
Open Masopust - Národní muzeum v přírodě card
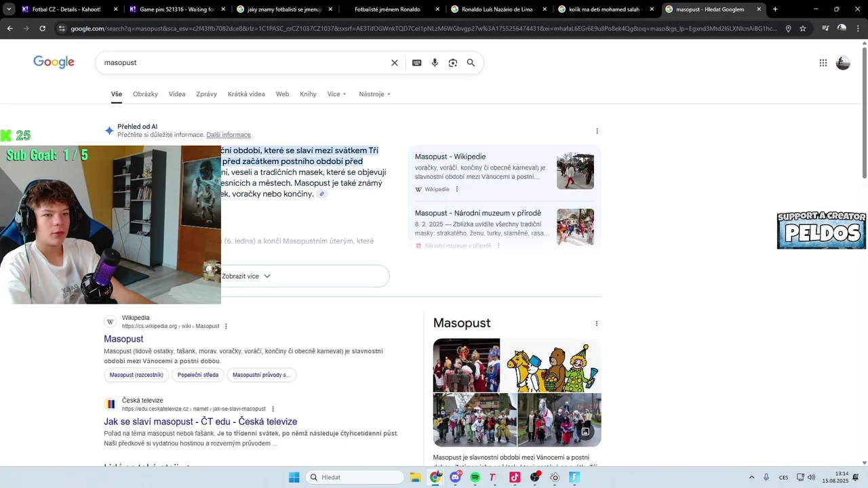pos(478,213)
